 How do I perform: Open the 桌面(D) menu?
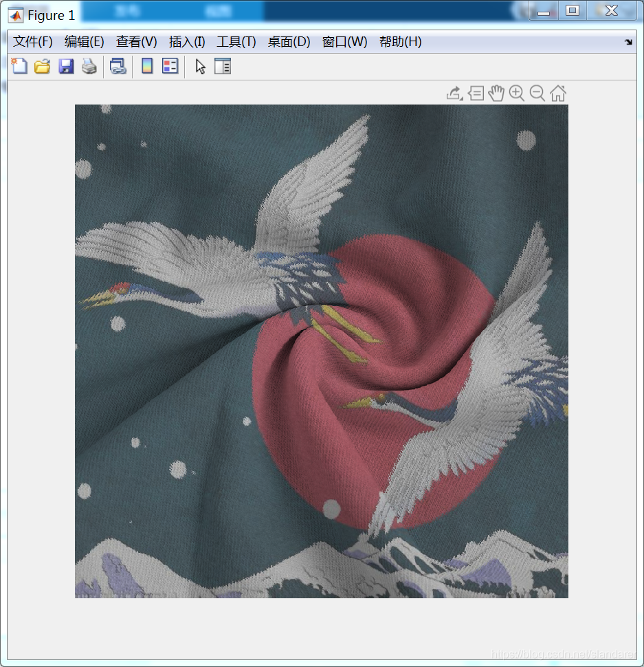(289, 42)
